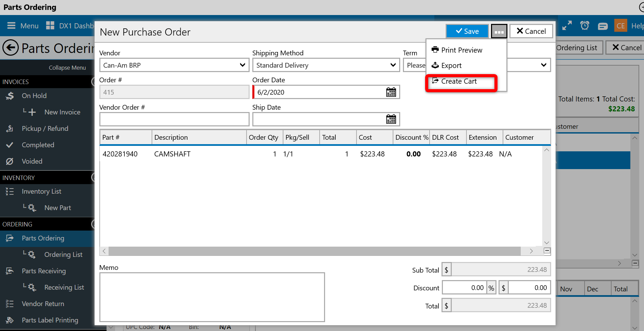Click the New Part gear icon

tap(32, 208)
